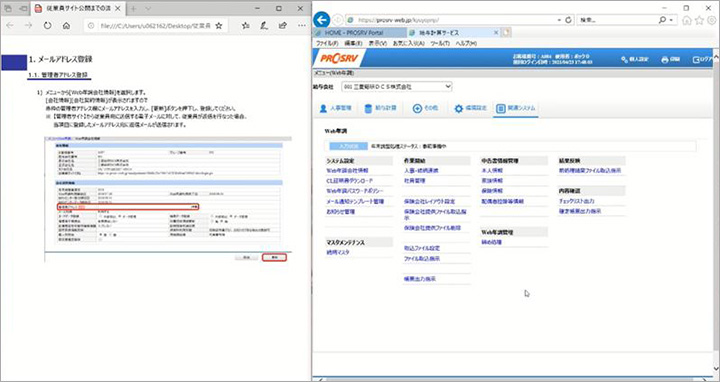Open 個人設定 in PROSRV header
This screenshot has width=720, height=382.
[634, 60]
